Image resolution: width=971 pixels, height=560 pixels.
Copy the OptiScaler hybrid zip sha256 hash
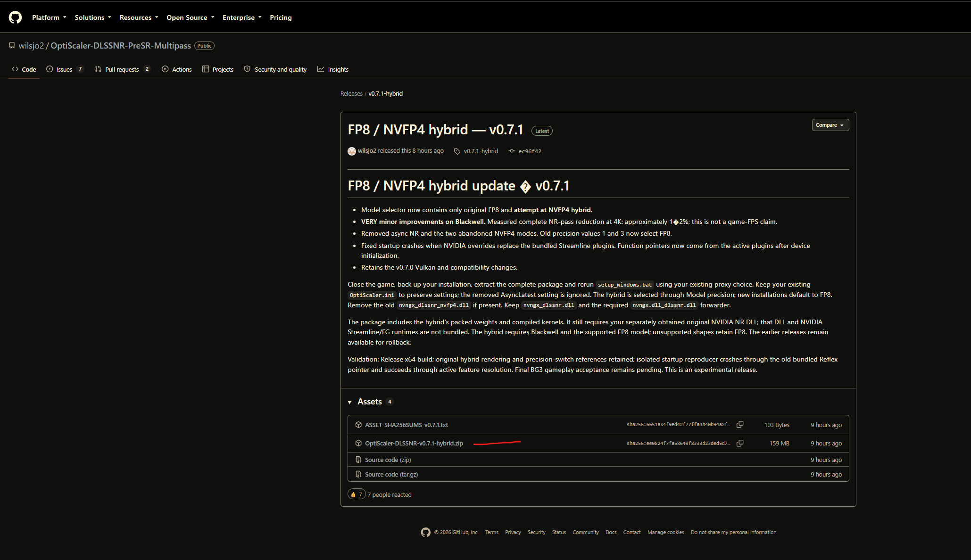740,443
